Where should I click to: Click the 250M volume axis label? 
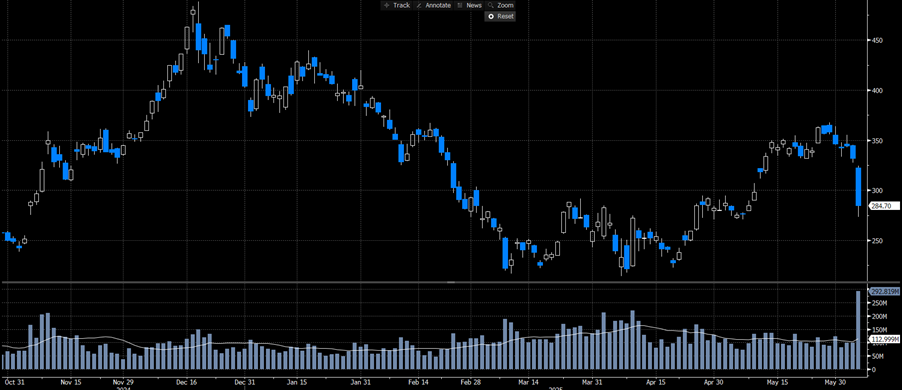880,303
